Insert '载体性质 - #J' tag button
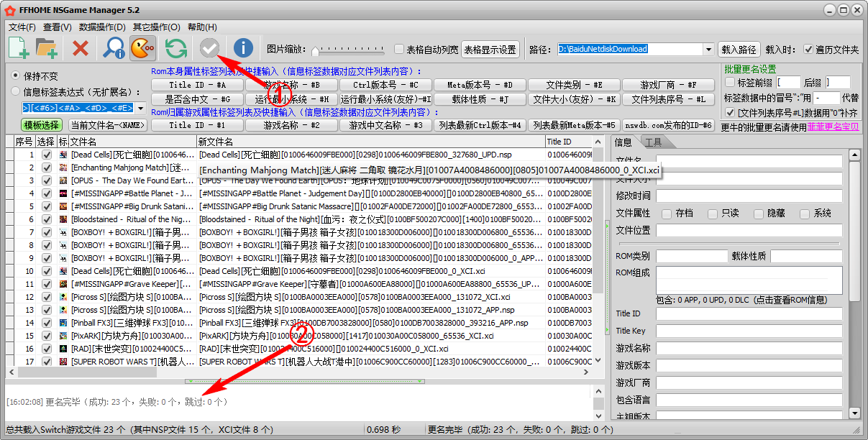 point(480,99)
